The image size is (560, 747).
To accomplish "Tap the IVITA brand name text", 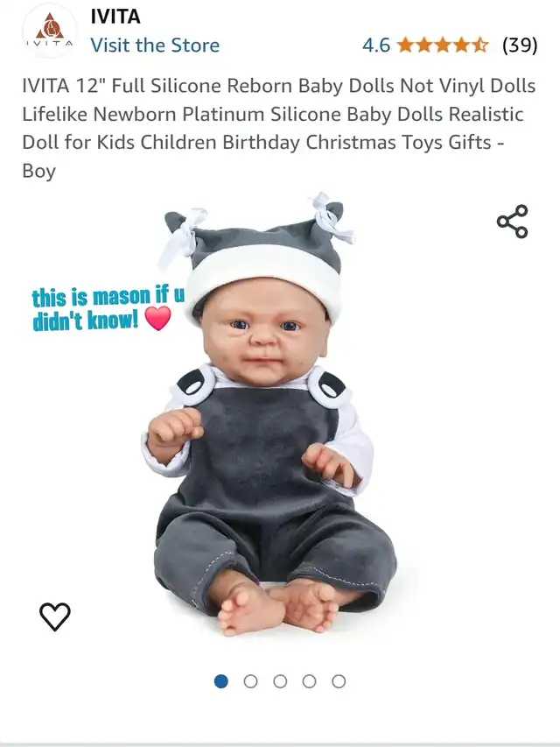I will (x=115, y=17).
